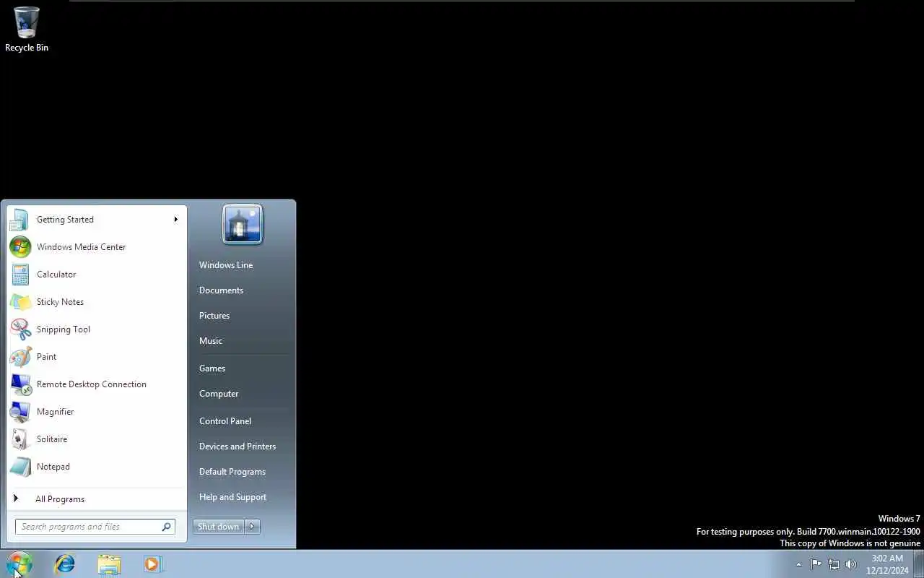Click the Shut down button
The image size is (924, 578).
point(219,527)
